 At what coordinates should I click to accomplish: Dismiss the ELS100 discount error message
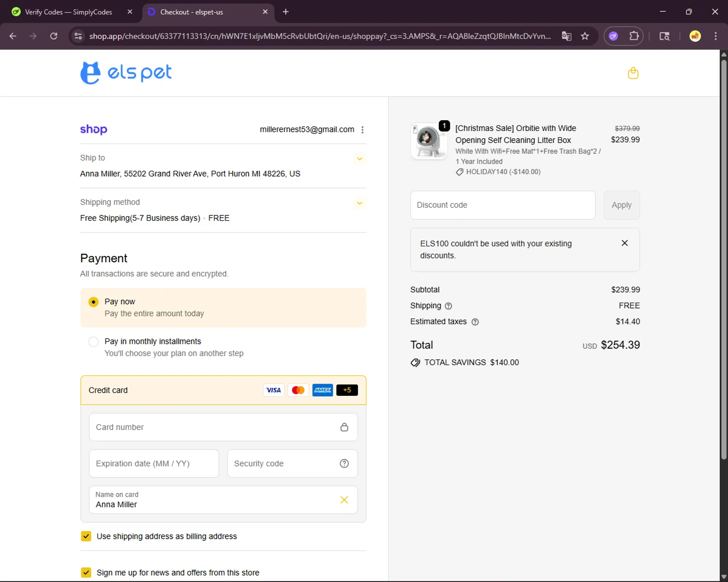(625, 243)
